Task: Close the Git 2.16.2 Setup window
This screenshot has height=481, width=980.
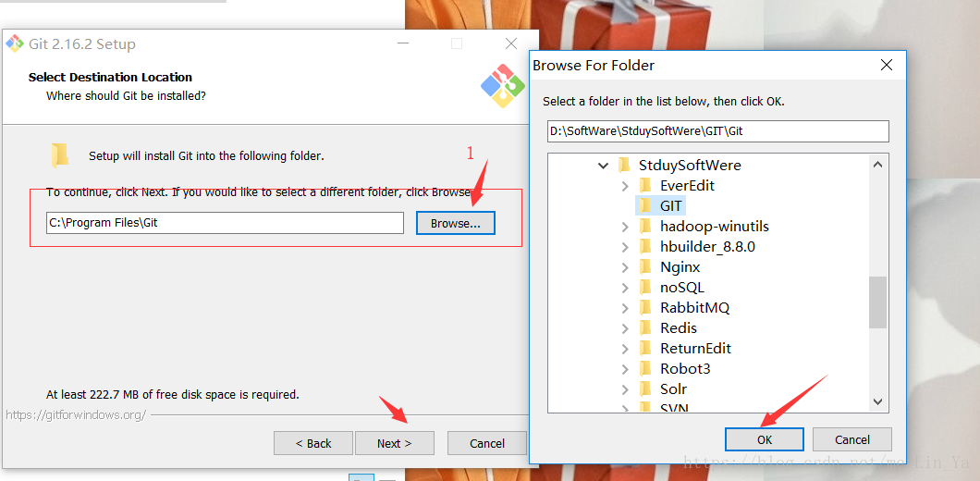Action: 511,43
